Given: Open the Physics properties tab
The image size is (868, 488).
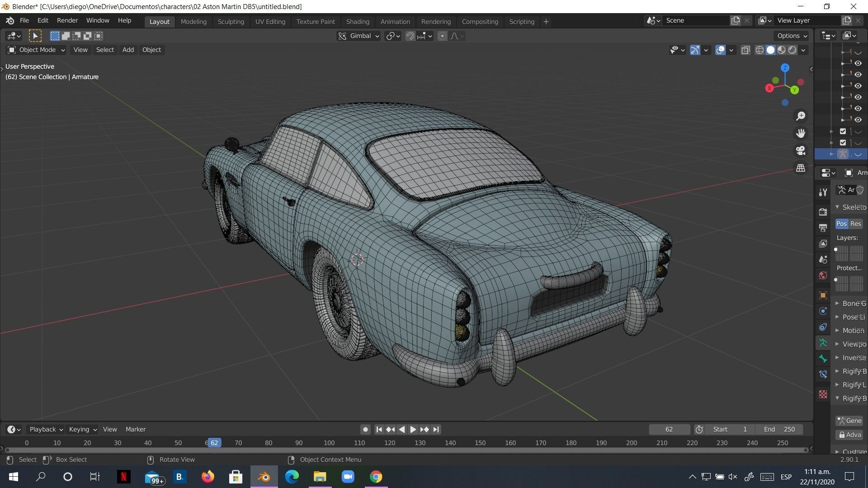Looking at the screenshot, I should (823, 311).
